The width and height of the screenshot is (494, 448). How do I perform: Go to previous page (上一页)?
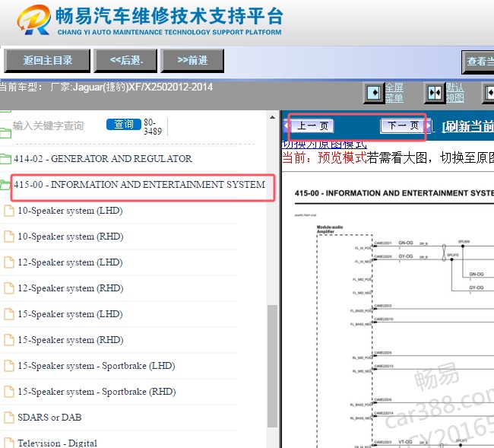(312, 126)
